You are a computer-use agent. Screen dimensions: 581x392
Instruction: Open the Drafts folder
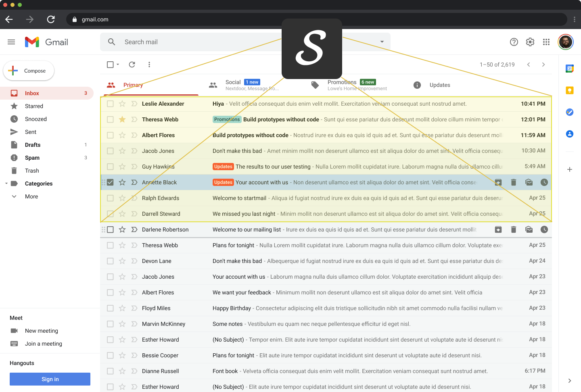[47, 145]
